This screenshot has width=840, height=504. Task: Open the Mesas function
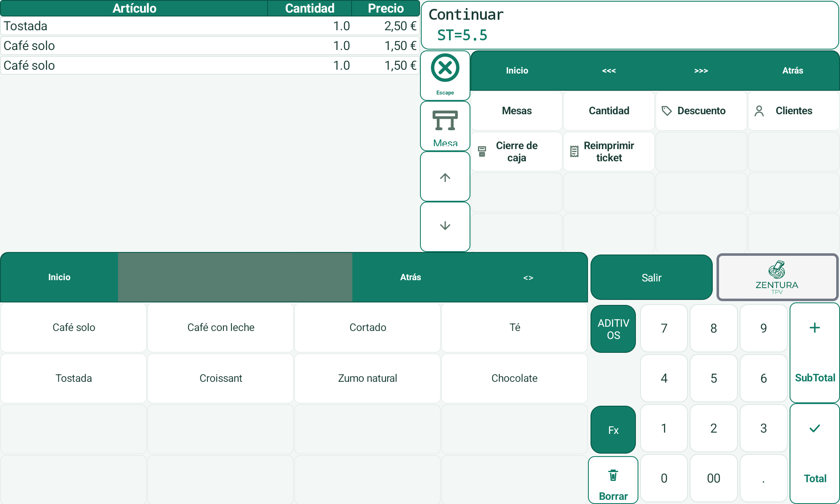pos(517,111)
